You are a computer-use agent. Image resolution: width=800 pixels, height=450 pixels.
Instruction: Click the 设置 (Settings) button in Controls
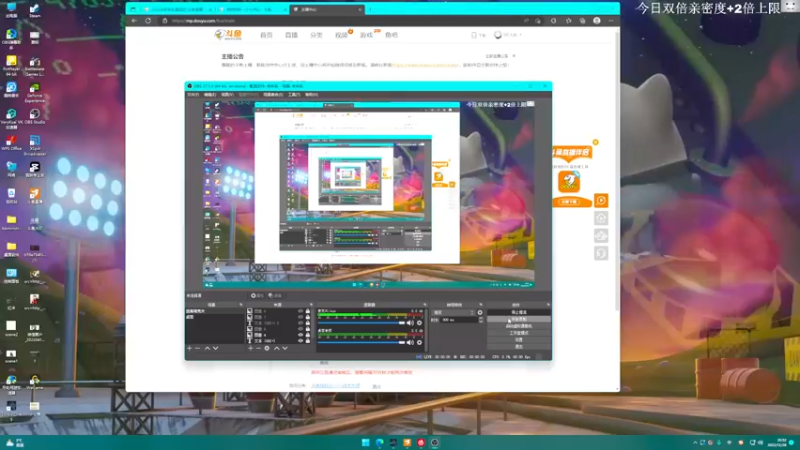(518, 340)
